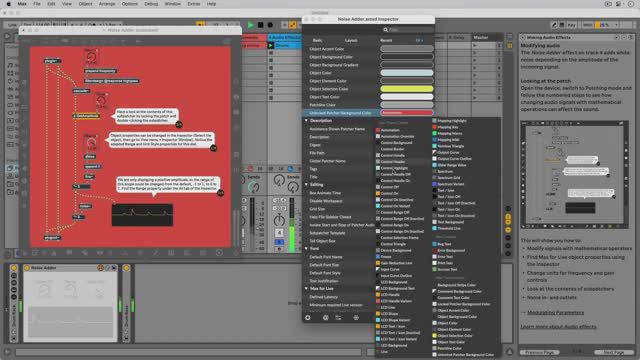Click the cascade~ object box

(81, 91)
